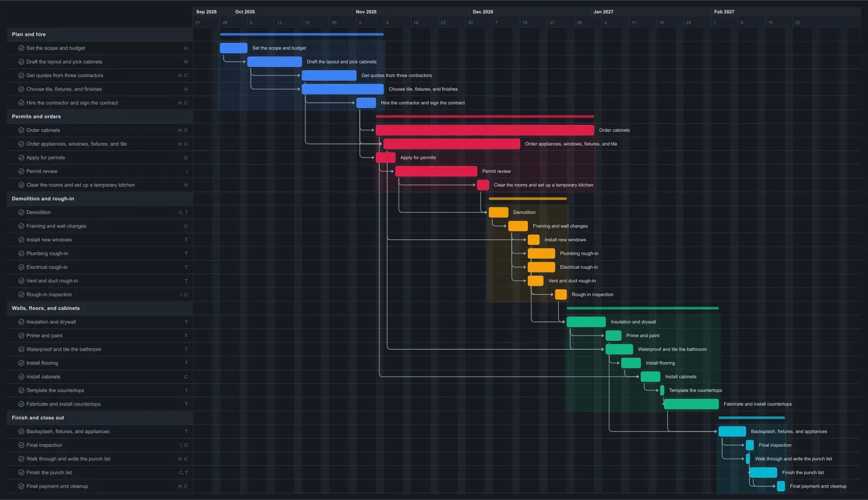The width and height of the screenshot is (868, 500).
Task: Click the Clear the rooms temporary kitchen row
Action: [x=100, y=185]
